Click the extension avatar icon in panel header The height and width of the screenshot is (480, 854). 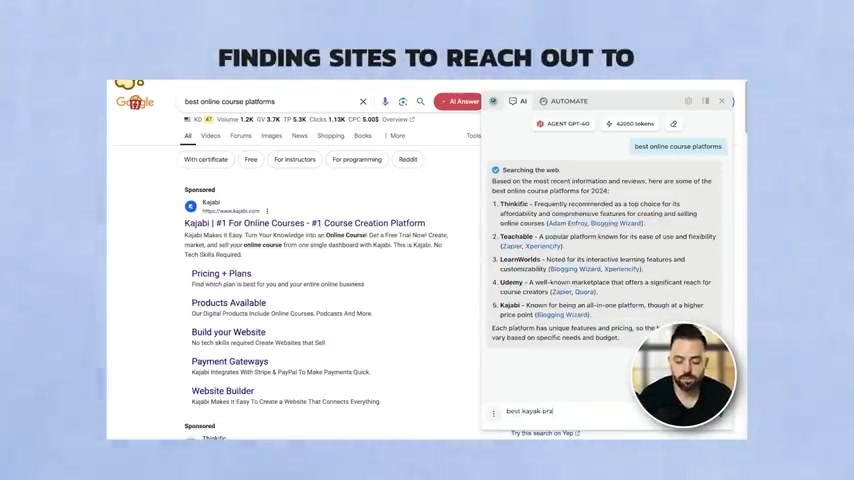pos(493,101)
